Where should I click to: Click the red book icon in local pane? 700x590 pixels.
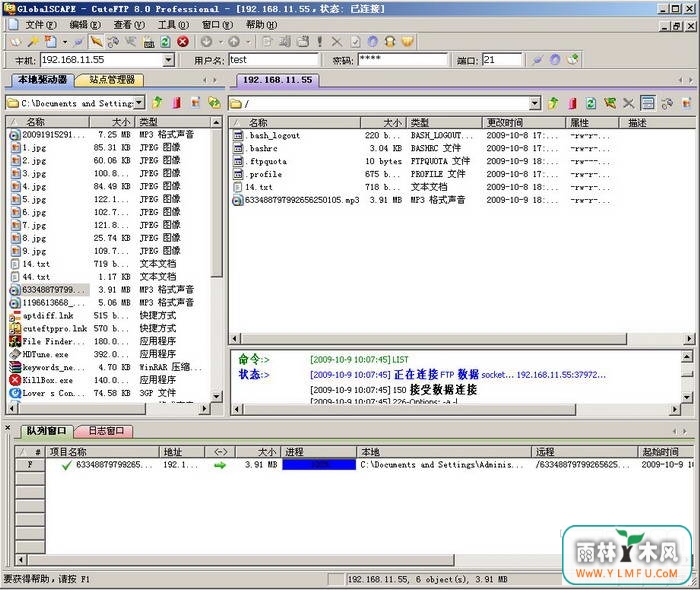click(x=177, y=103)
